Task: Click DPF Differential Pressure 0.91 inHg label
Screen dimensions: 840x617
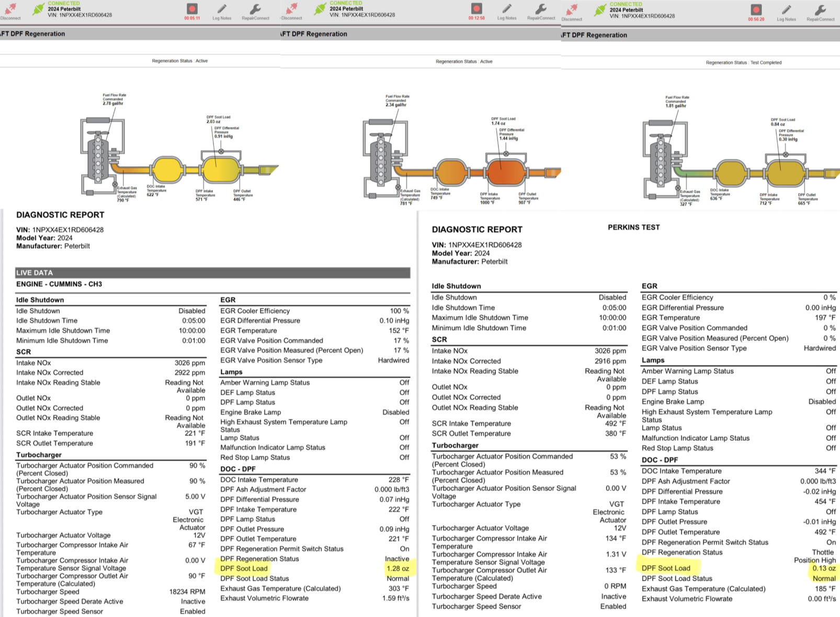Action: point(226,132)
